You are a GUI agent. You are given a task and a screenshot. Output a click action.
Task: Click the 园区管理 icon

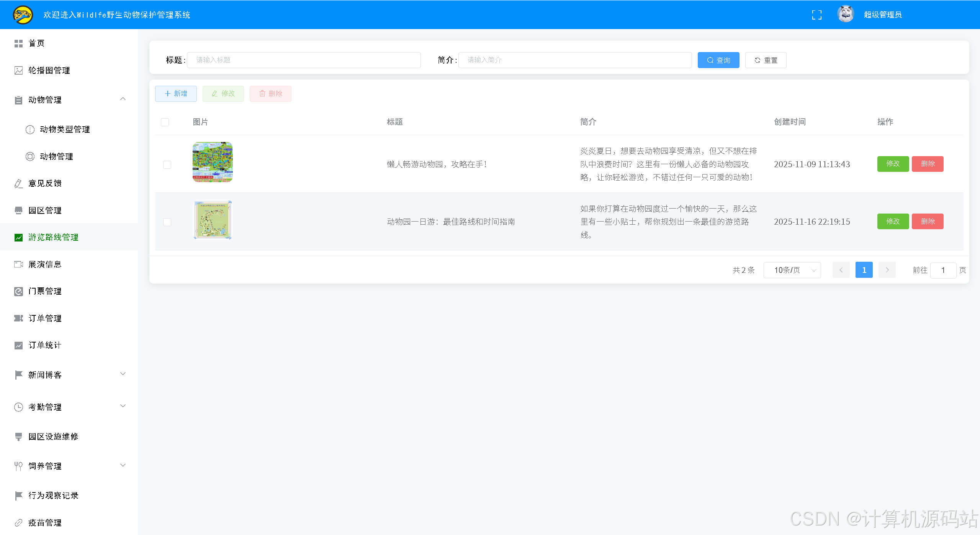coord(18,210)
